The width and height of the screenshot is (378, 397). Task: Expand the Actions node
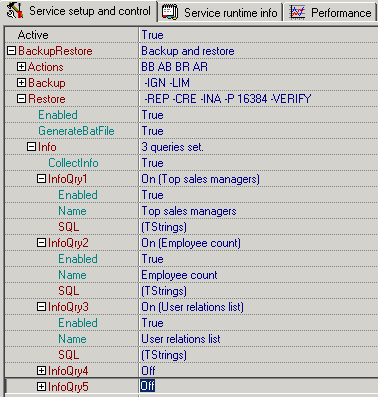coord(21,67)
